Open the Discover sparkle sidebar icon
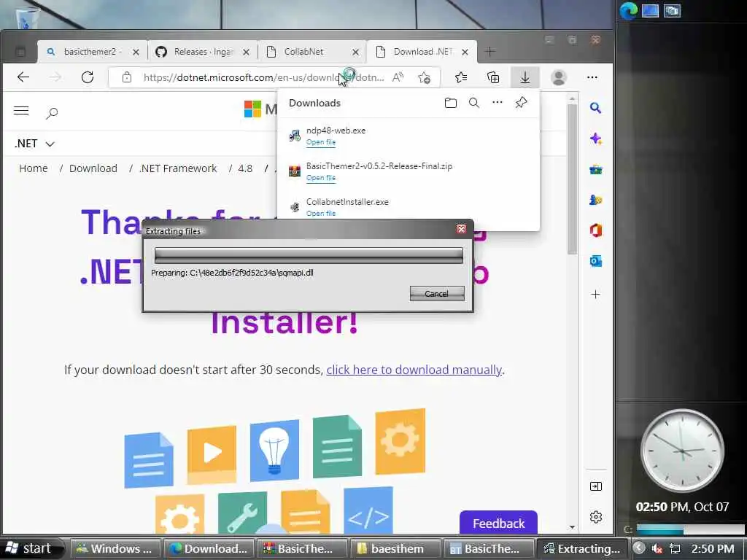Viewport: 747px width, 560px height. [595, 139]
